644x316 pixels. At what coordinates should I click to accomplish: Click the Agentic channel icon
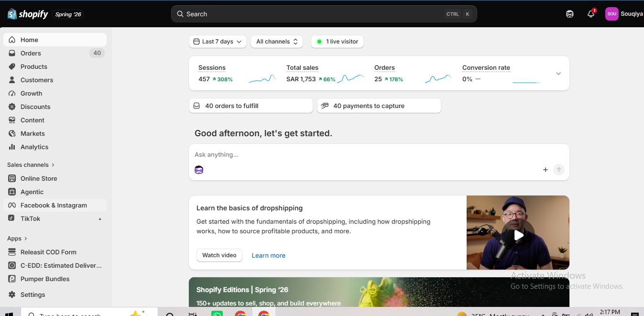tap(12, 192)
